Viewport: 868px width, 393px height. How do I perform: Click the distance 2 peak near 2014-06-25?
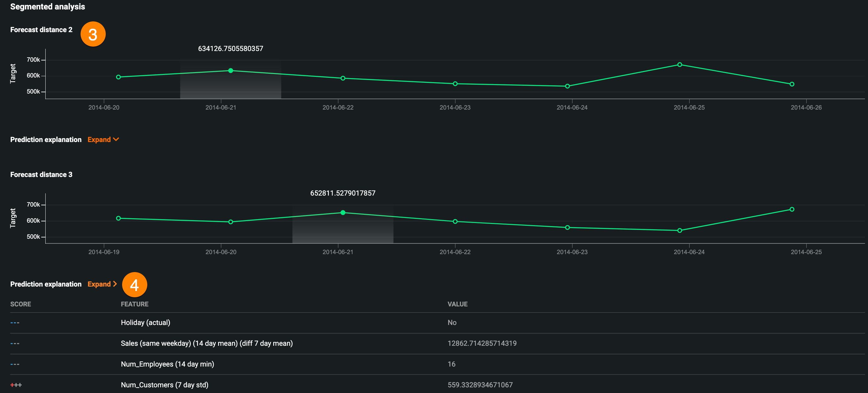[680, 65]
